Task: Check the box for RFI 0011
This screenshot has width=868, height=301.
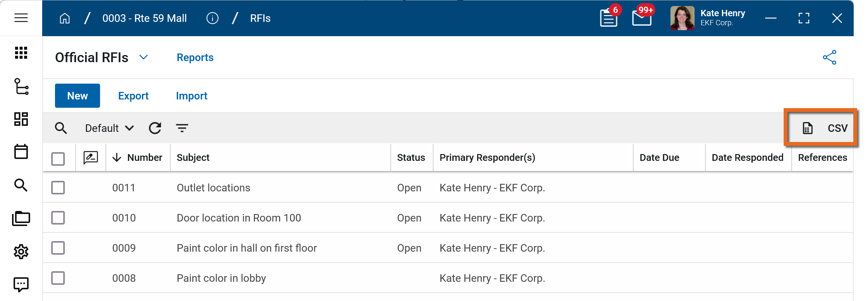Action: (x=58, y=188)
